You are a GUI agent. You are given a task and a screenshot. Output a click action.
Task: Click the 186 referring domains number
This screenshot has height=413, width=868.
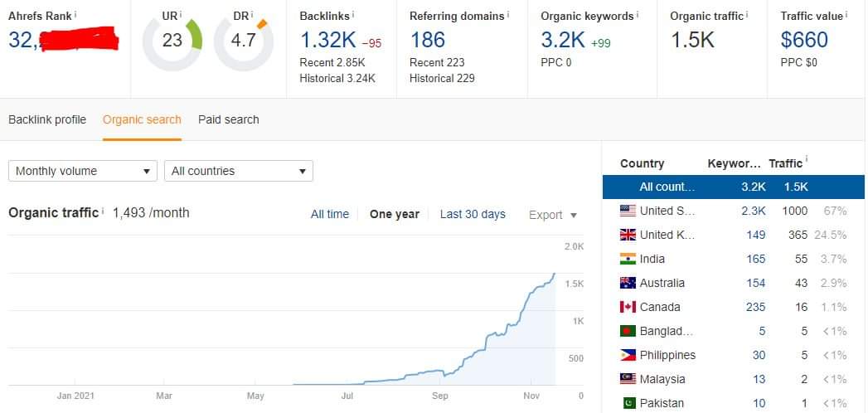pyautogui.click(x=428, y=40)
